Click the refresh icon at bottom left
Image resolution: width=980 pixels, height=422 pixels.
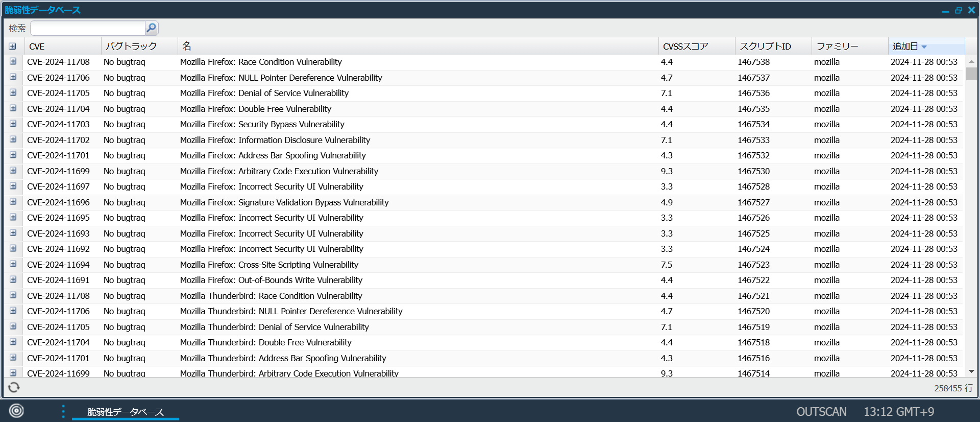click(14, 387)
